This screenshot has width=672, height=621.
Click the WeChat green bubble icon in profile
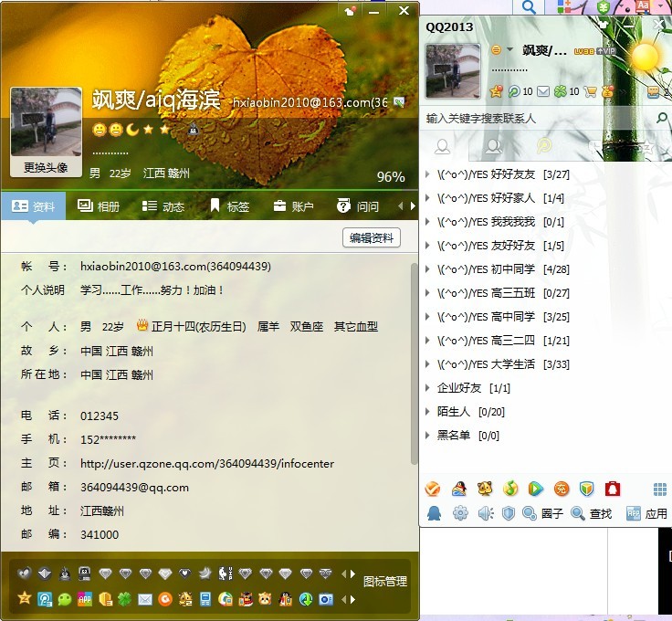(x=65, y=599)
